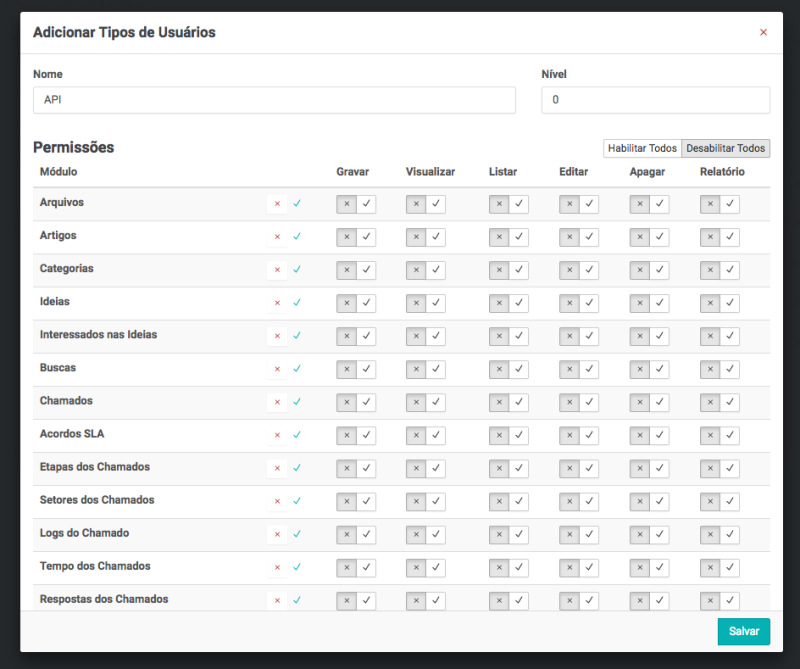
Task: Click red X icon in Acordos SLA row
Action: (x=277, y=435)
